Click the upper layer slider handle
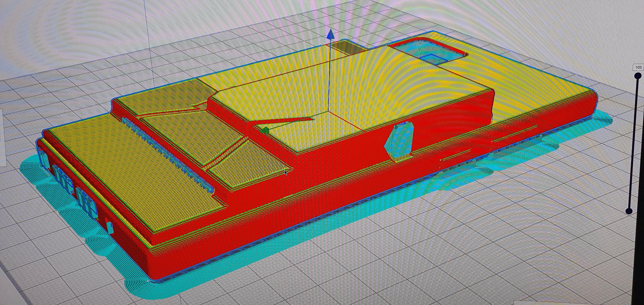Viewport: 644px width, 305px height. pos(638,75)
